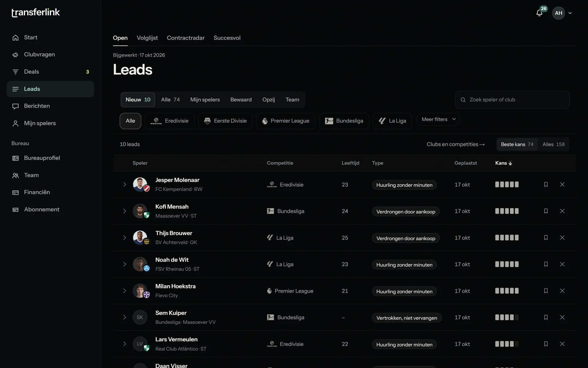Screen dimensions: 588x368
Task: Go to Start in the sidebar
Action: pyautogui.click(x=50, y=37)
